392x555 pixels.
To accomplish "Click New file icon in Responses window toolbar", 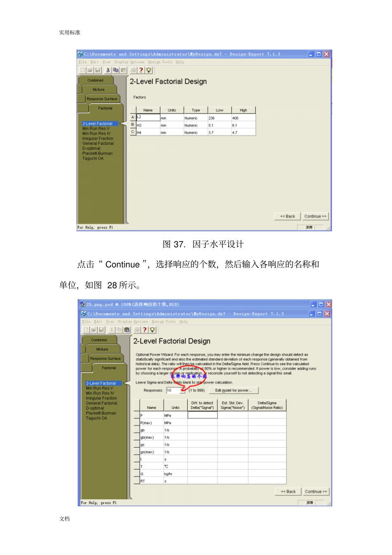I will (86, 330).
